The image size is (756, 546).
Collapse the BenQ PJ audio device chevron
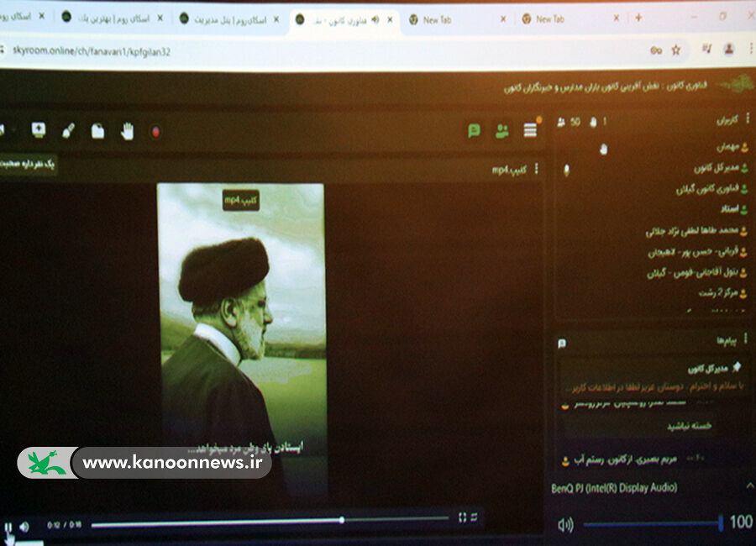tap(749, 486)
